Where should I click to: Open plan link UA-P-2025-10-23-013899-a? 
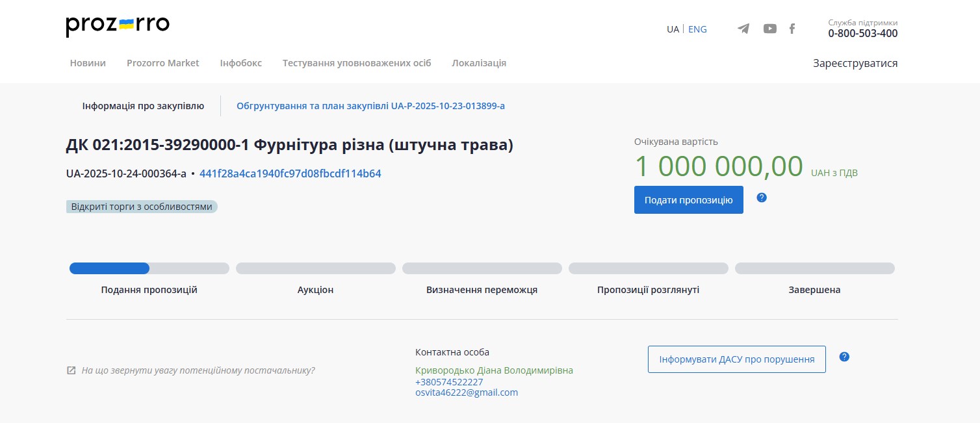point(370,105)
